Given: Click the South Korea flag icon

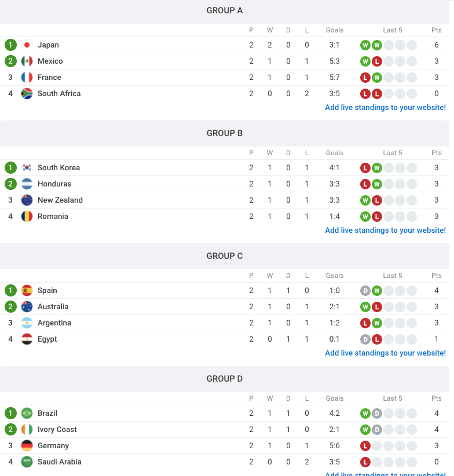Looking at the screenshot, I should click(x=25, y=167).
